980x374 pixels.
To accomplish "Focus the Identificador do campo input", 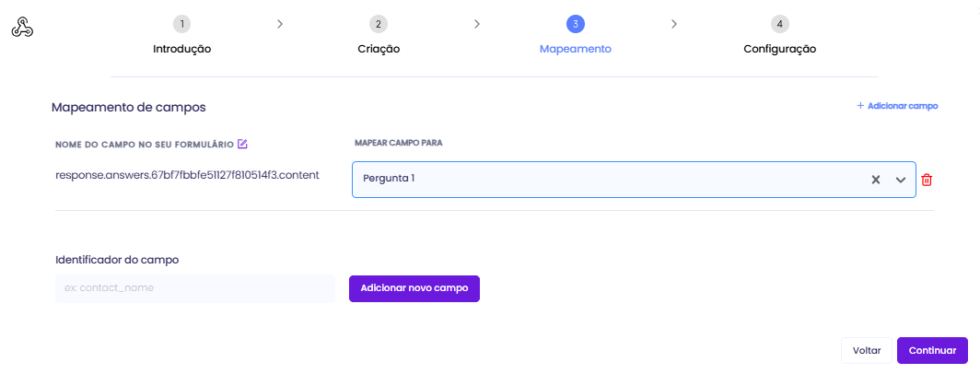I will tap(195, 288).
